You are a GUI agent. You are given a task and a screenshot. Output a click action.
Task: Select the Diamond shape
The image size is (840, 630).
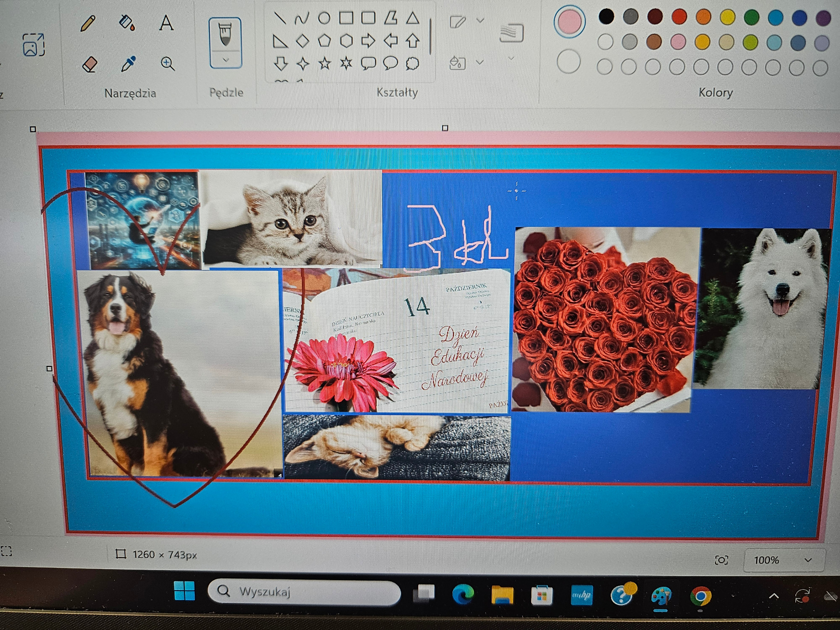click(302, 41)
